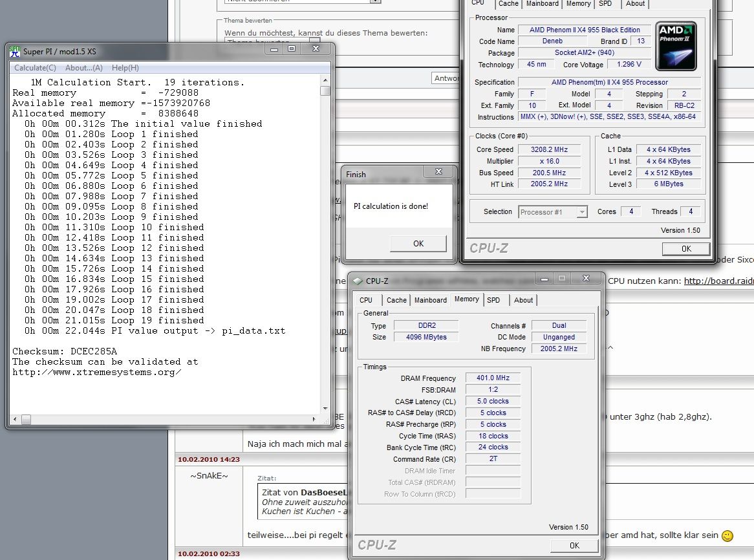Click the xtremesystems.org URL text in Super PI
The width and height of the screenshot is (754, 560).
96,372
